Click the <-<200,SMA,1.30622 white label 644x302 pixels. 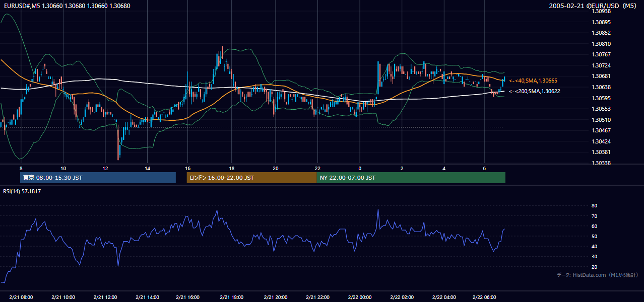pos(535,91)
